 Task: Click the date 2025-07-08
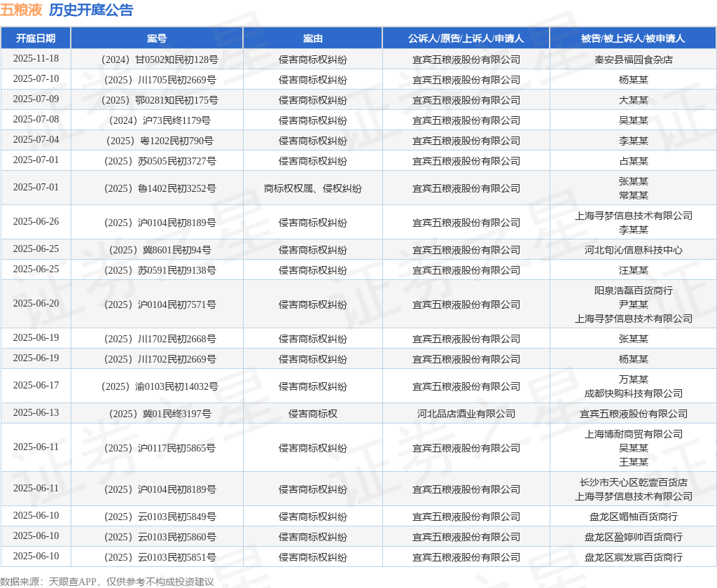[36, 120]
